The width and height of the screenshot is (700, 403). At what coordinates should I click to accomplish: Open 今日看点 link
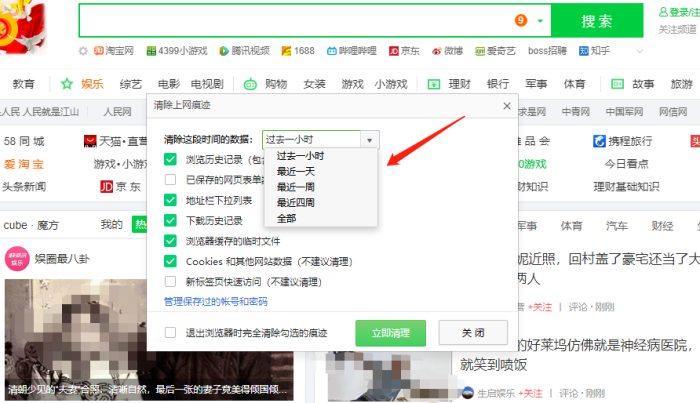click(626, 164)
